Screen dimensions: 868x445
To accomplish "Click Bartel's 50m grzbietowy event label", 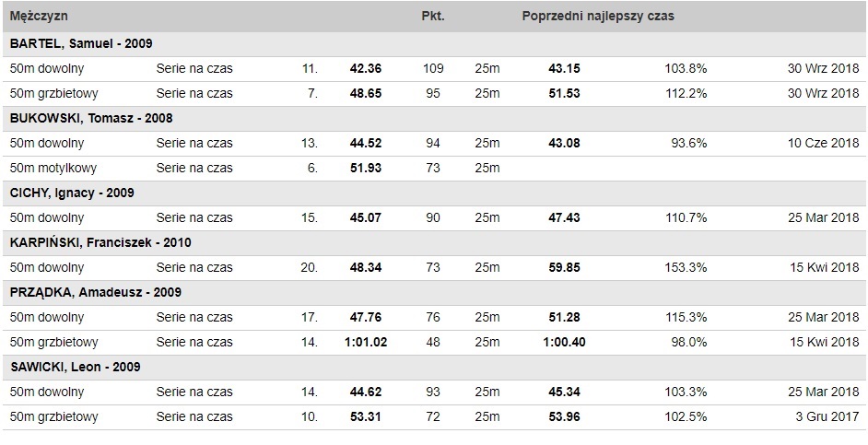I will 53,94.
